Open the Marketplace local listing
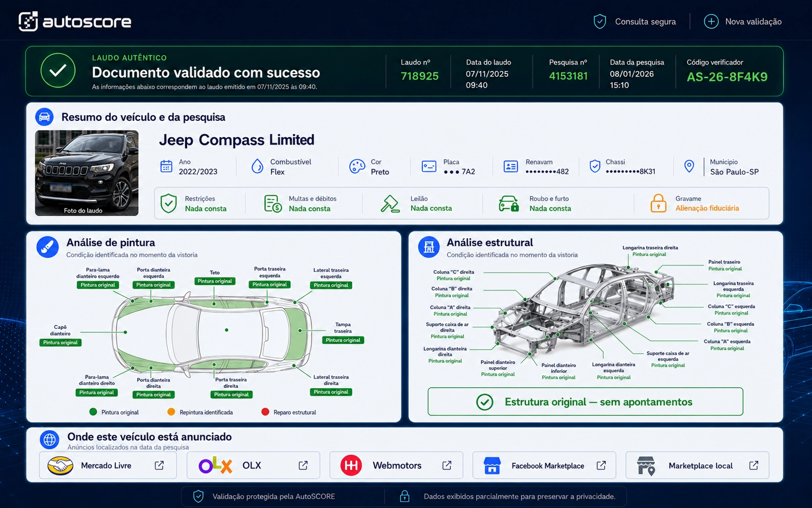 pos(697,465)
